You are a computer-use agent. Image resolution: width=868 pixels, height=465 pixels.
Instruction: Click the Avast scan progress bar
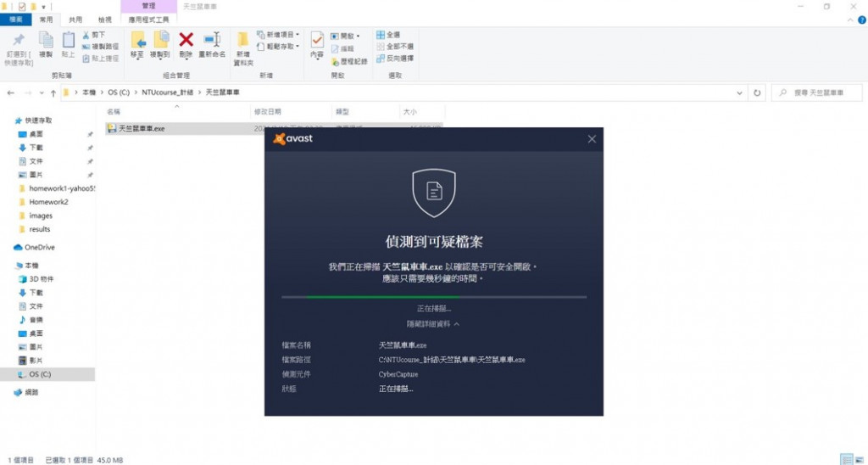434,297
